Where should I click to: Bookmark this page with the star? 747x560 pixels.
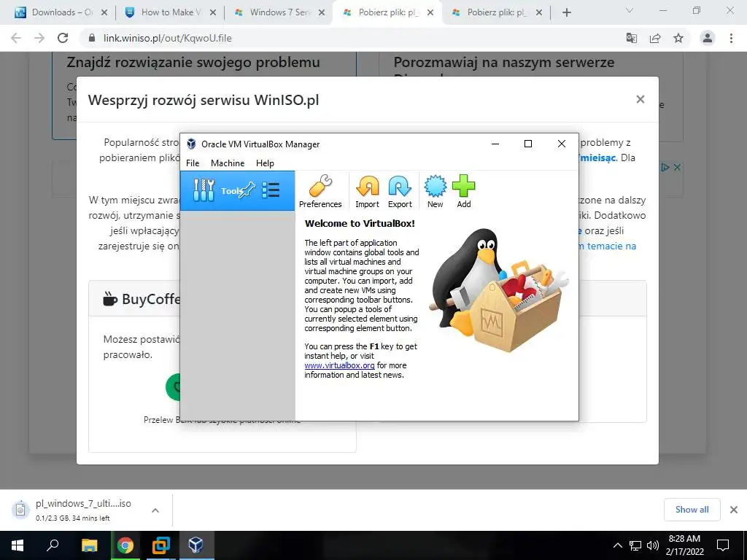pyautogui.click(x=678, y=38)
